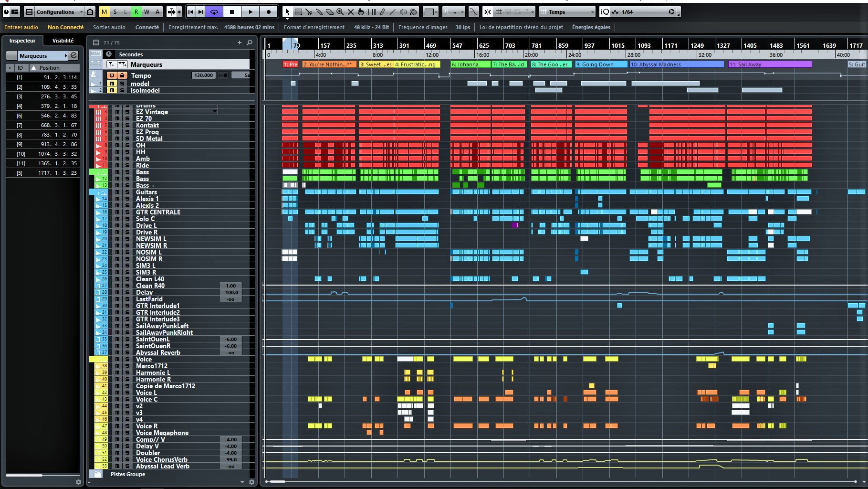Switch to the Visibilité tab
This screenshot has height=489, width=868.
63,41
